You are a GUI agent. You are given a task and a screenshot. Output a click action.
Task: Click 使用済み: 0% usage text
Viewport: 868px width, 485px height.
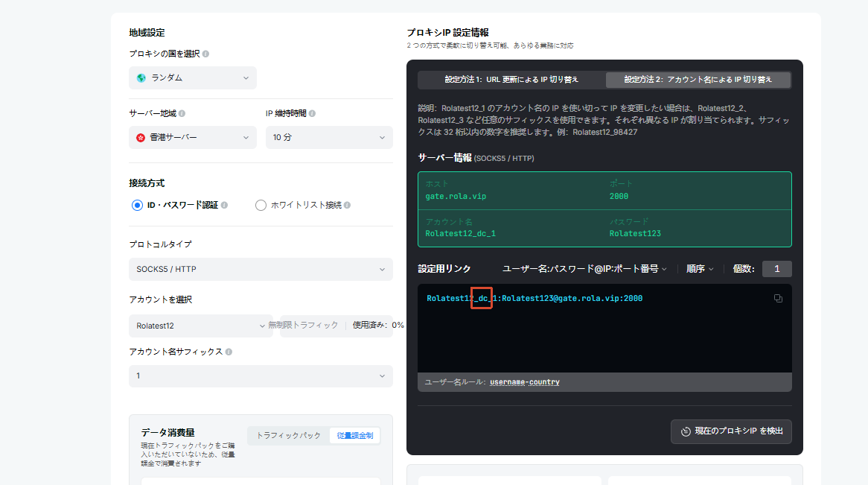(378, 326)
